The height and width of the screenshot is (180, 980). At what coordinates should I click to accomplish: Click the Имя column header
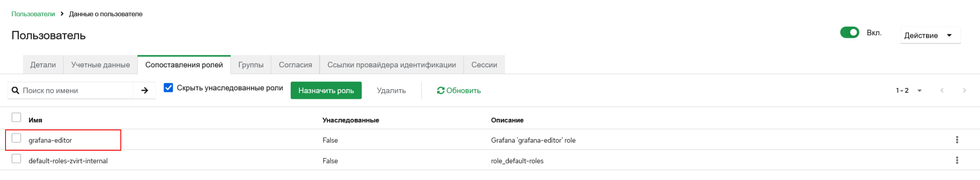click(x=35, y=120)
